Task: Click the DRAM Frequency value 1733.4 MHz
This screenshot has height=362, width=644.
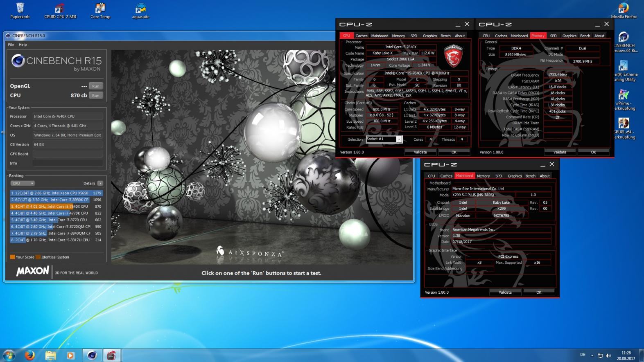Action: pyautogui.click(x=558, y=75)
